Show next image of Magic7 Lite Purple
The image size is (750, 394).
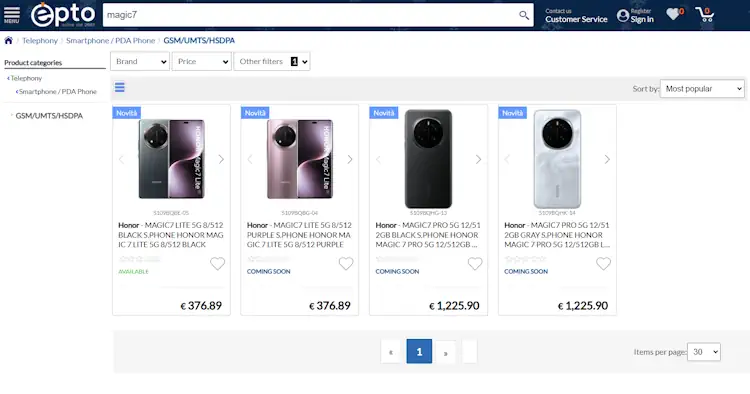(x=350, y=159)
